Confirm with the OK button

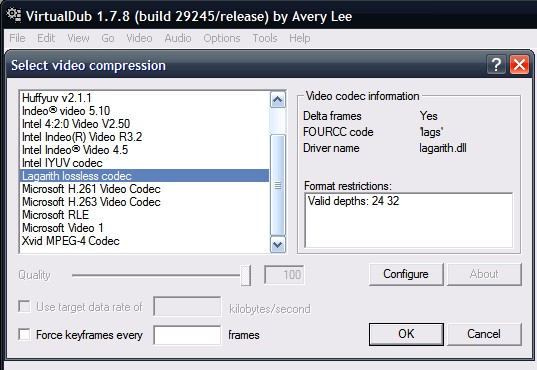pos(406,334)
